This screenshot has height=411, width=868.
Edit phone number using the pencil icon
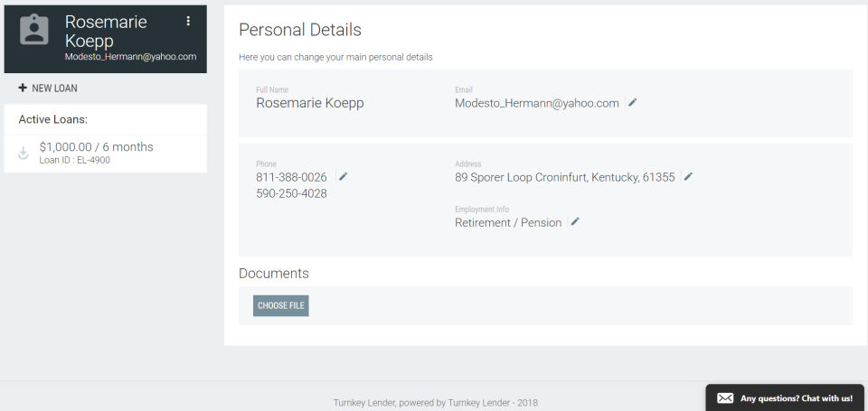point(344,176)
